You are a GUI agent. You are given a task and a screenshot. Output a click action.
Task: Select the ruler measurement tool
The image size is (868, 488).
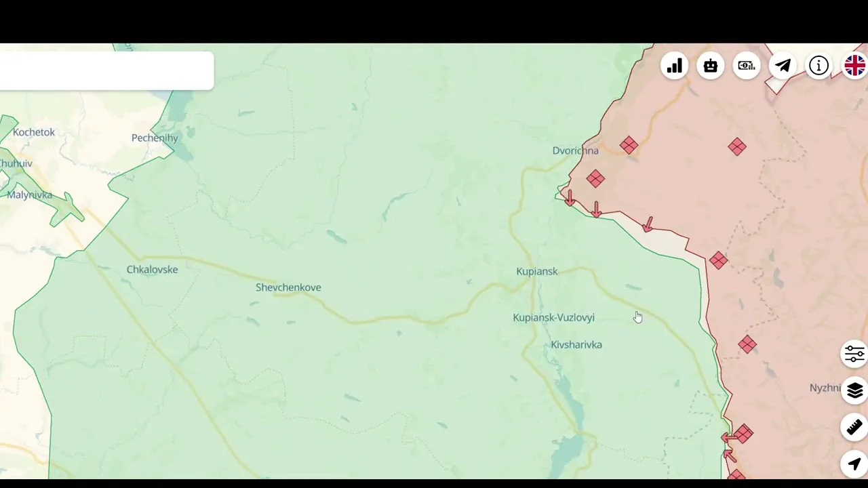point(854,427)
